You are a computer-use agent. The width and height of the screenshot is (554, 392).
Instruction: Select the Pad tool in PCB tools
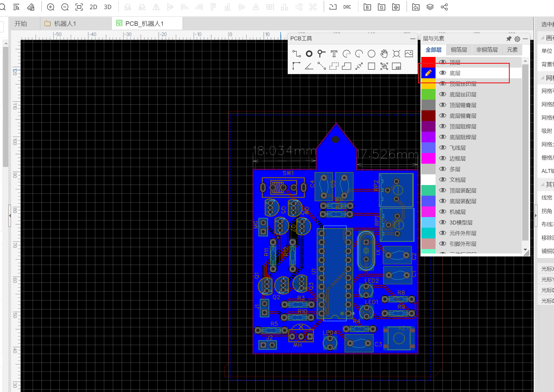tap(309, 54)
